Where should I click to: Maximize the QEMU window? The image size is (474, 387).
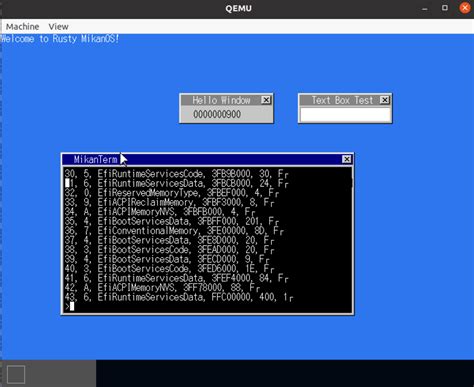pos(445,8)
